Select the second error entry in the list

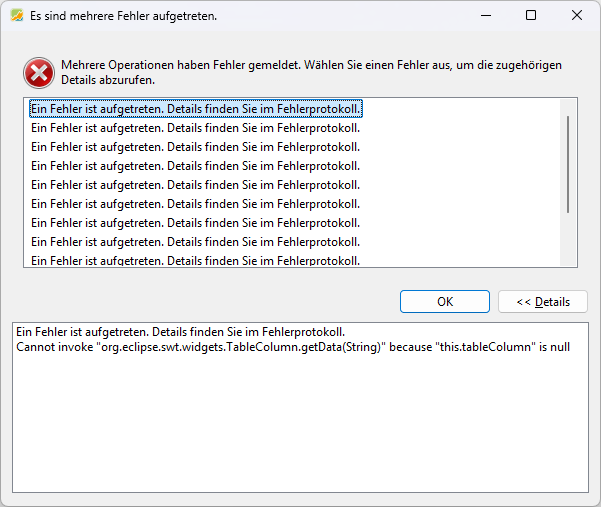point(195,128)
